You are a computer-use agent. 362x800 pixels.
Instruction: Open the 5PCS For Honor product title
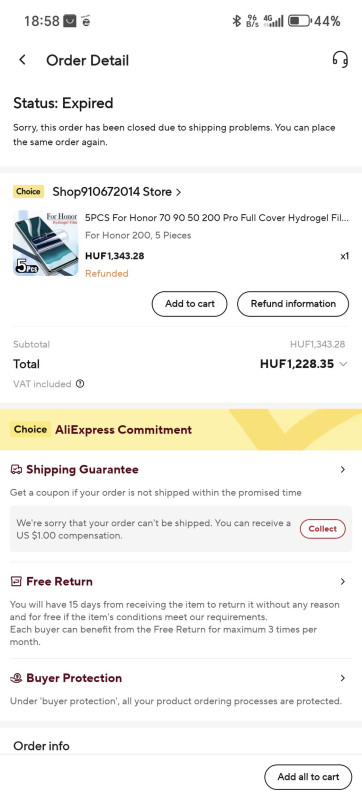click(x=217, y=218)
